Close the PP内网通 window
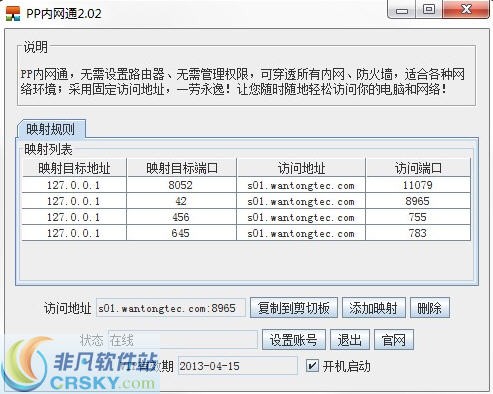The width and height of the screenshot is (493, 394). pyautogui.click(x=466, y=9)
